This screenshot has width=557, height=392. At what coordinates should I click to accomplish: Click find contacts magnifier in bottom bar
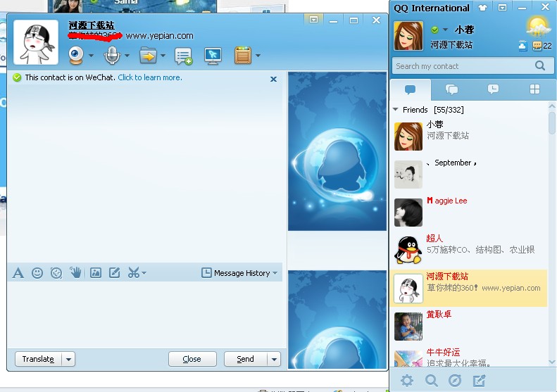click(x=431, y=381)
